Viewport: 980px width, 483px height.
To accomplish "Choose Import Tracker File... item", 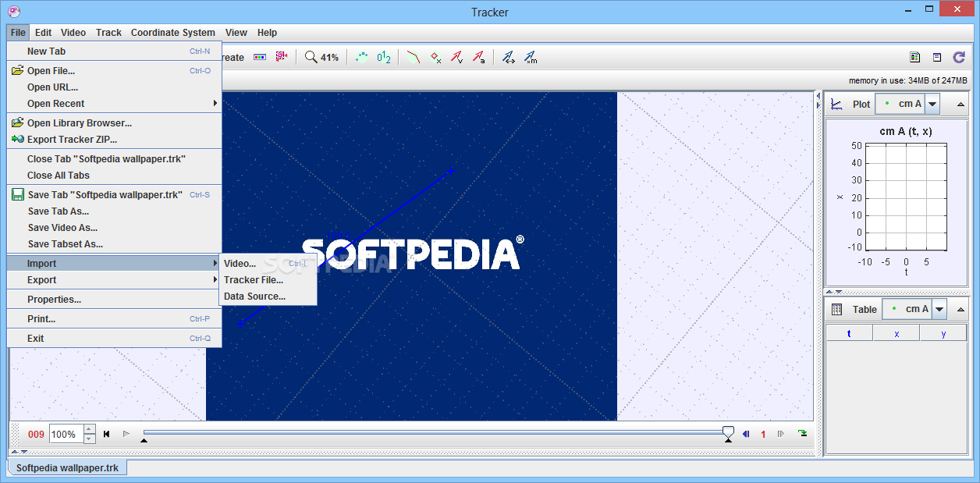I will 268,279.
